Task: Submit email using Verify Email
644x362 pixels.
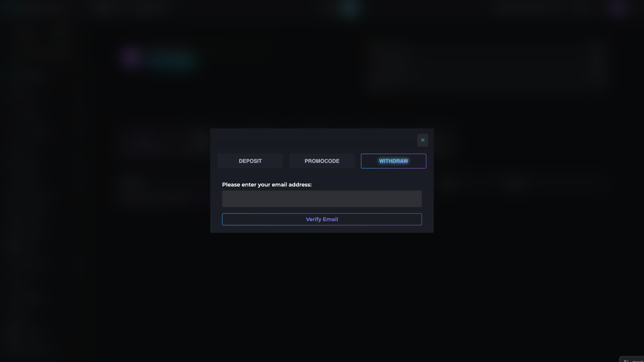Action: click(x=322, y=219)
